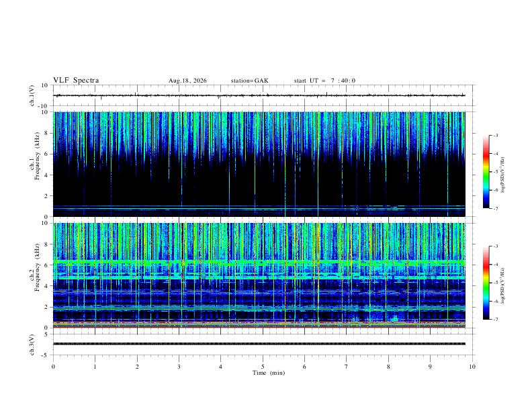Click ch.2 Frequency (kHz) axis label

click(34, 267)
